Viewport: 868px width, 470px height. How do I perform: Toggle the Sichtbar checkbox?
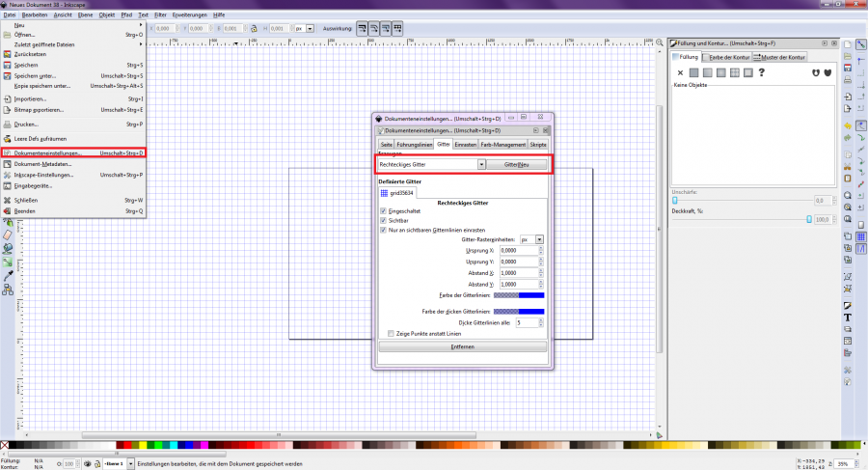tap(383, 221)
